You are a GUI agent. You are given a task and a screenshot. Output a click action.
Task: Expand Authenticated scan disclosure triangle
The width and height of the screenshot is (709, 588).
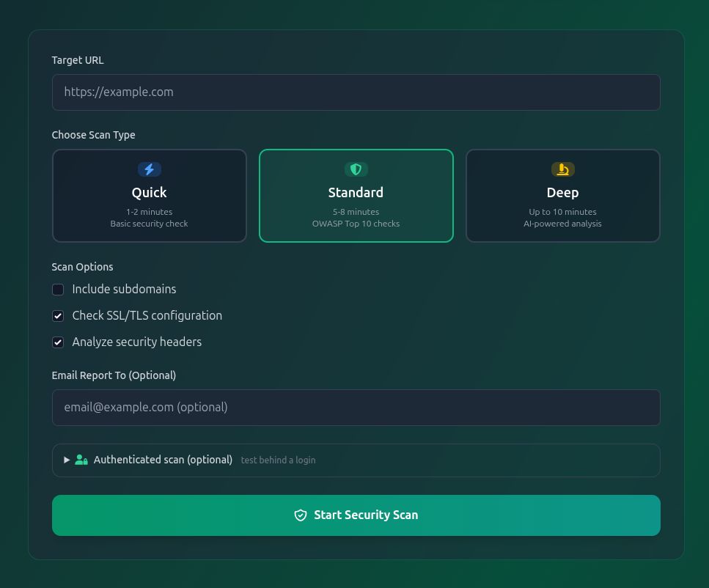point(67,460)
